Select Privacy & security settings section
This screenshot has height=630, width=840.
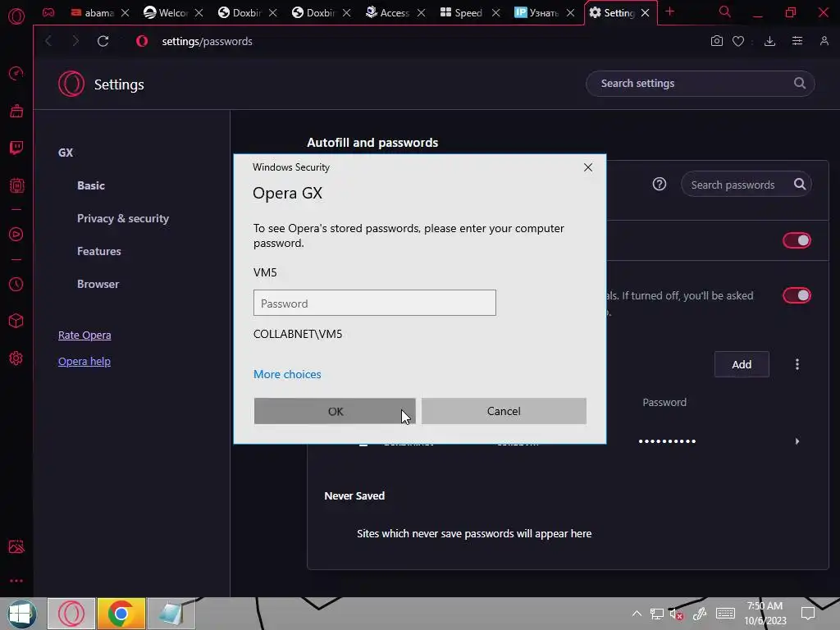point(123,218)
